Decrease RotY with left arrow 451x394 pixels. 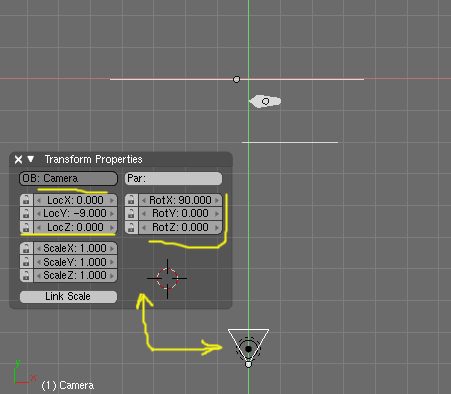(144, 213)
